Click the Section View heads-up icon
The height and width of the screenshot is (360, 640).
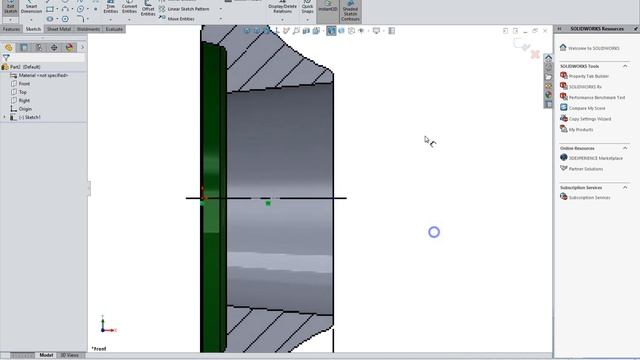306,31
